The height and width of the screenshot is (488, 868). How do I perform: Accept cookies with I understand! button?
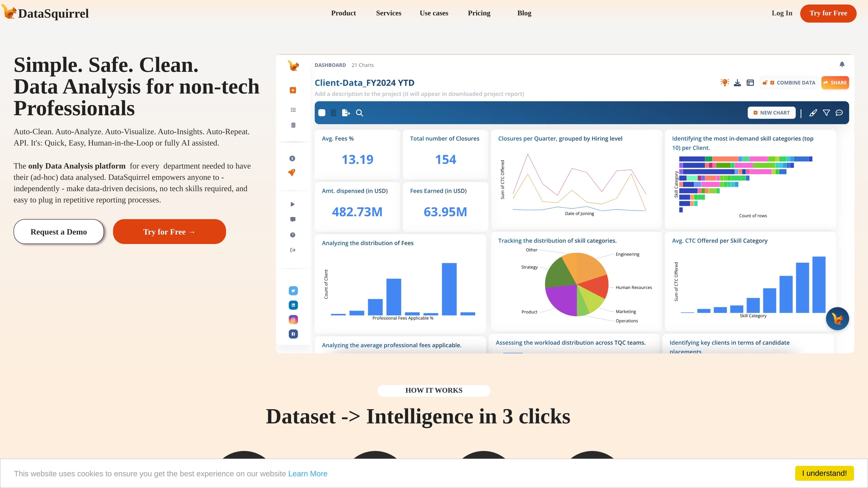824,473
